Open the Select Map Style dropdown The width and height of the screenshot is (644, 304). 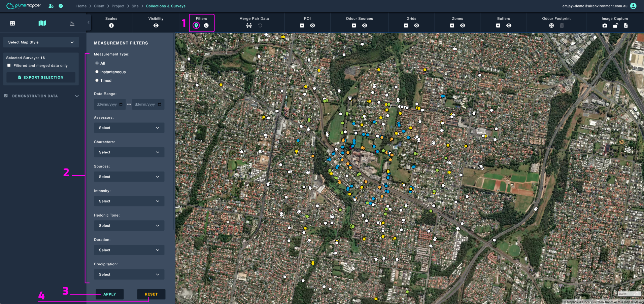click(41, 42)
